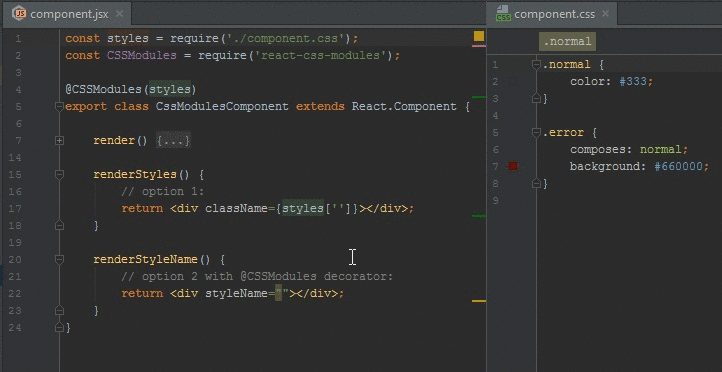This screenshot has height=372, width=722.
Task: Open the #333 color swatch in gutter
Action: click(513, 81)
